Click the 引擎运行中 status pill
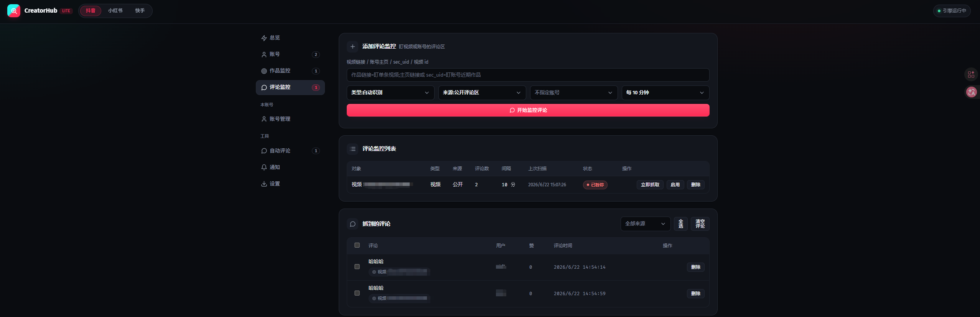This screenshot has height=317, width=980. (952, 11)
